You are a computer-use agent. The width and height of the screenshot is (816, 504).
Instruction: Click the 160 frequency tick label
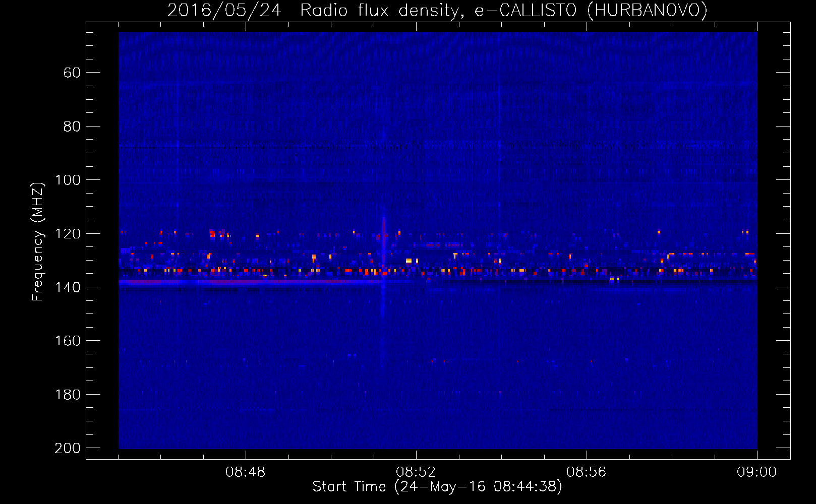tap(68, 341)
